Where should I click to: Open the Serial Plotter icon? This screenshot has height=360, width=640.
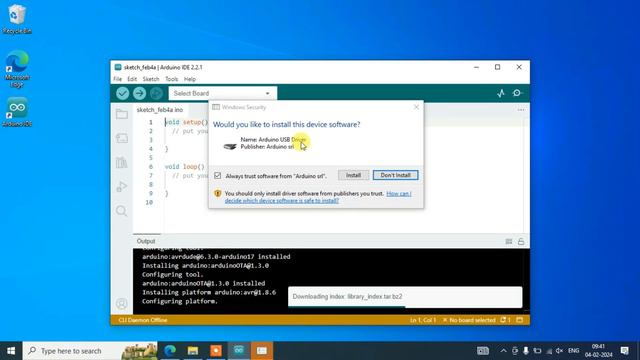click(501, 93)
